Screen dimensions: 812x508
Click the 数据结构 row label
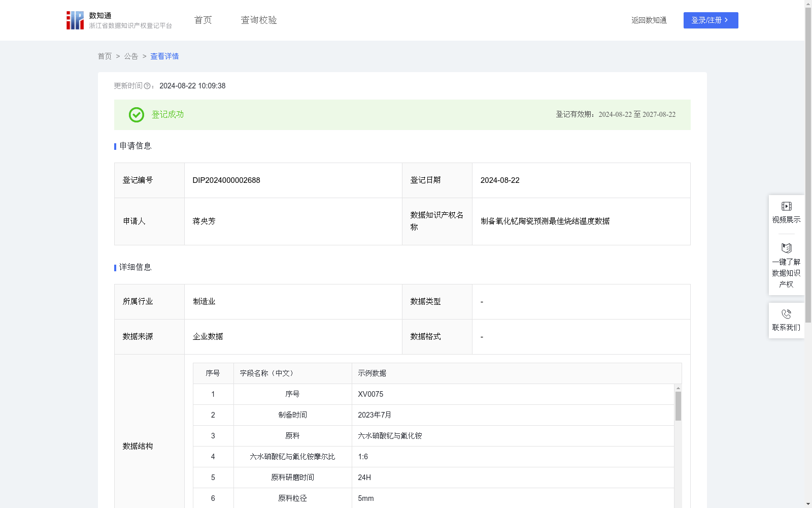tap(138, 447)
